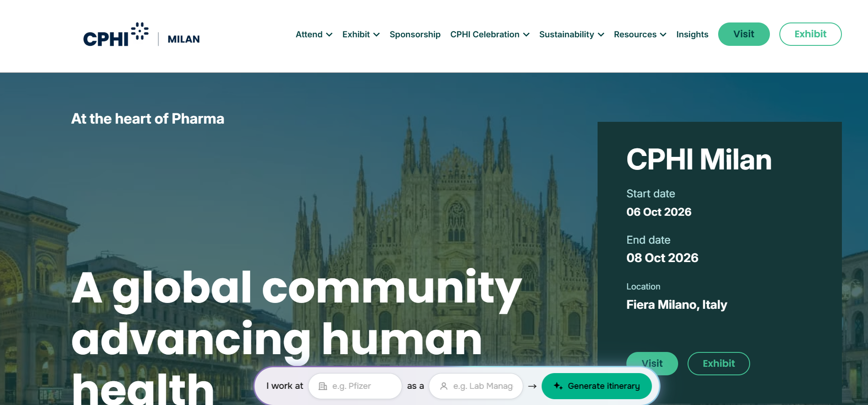Select the 'End date' label
This screenshot has height=405, width=868.
tap(648, 240)
